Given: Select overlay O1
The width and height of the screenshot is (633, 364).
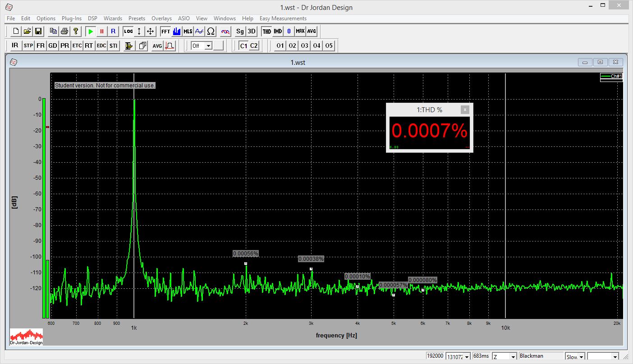Looking at the screenshot, I should click(280, 45).
